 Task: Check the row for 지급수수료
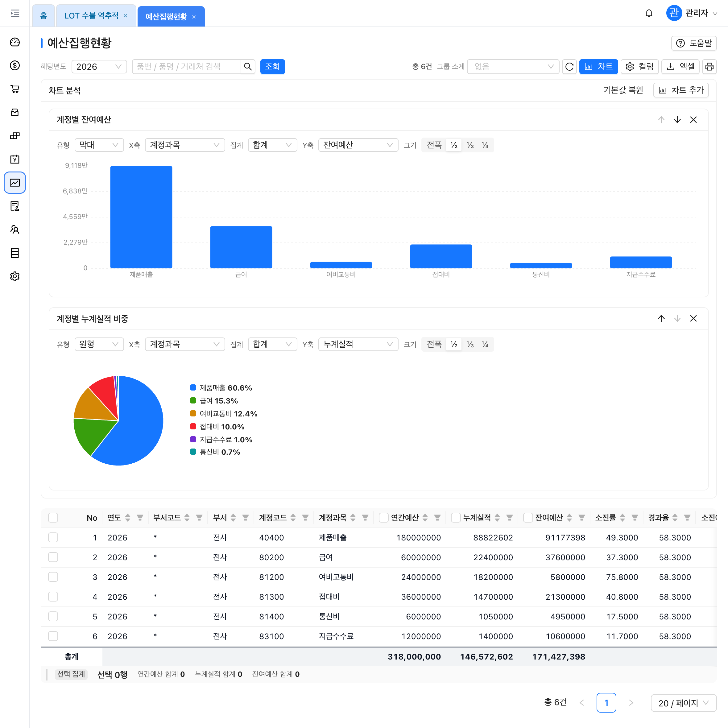(53, 636)
